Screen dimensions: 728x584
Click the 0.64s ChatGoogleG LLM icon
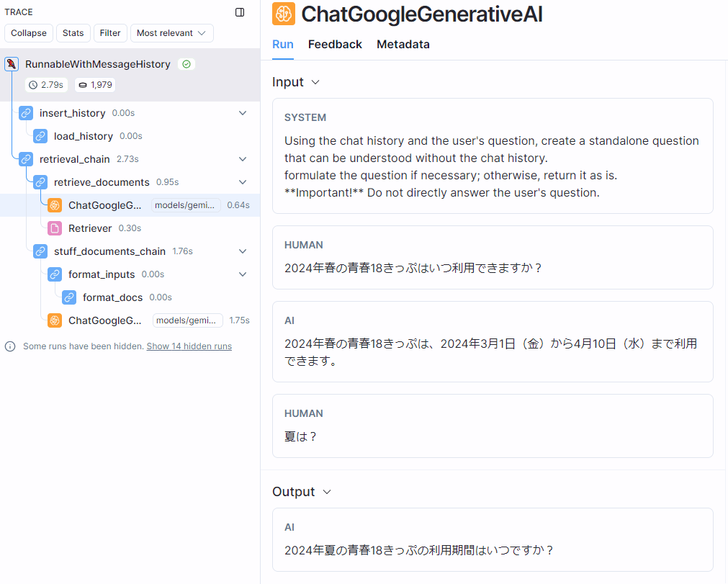pyautogui.click(x=55, y=205)
